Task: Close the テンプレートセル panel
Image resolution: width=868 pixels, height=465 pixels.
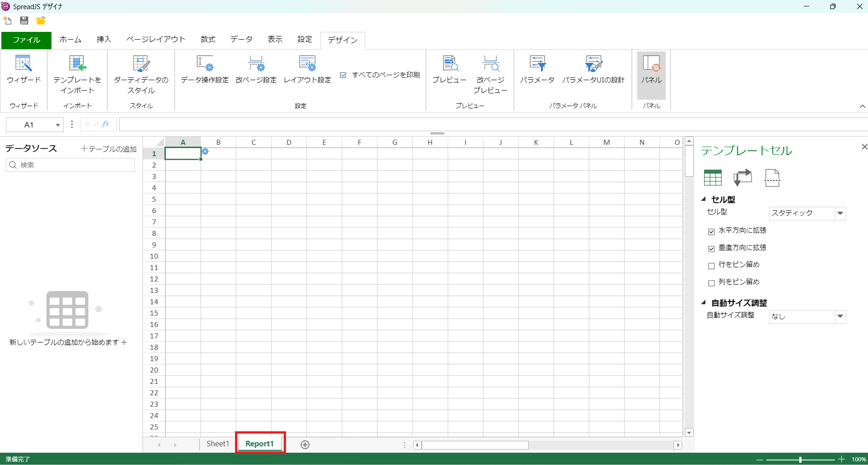Action: point(864,147)
